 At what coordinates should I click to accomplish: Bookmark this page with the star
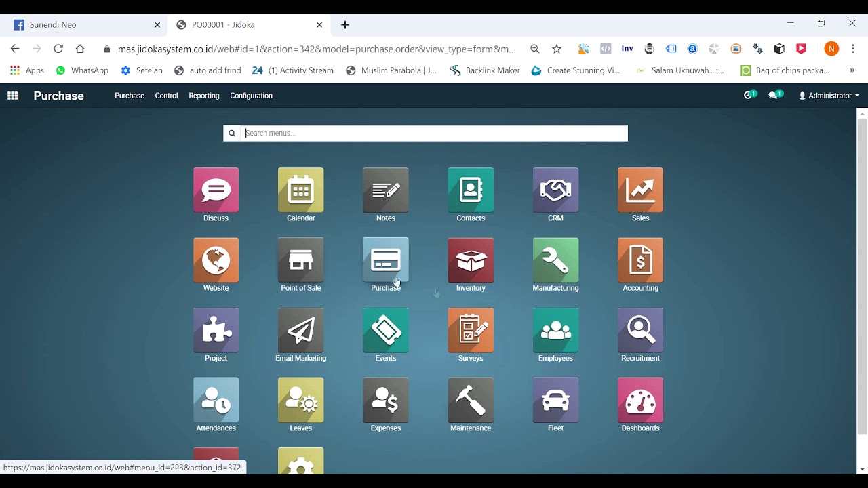point(557,49)
